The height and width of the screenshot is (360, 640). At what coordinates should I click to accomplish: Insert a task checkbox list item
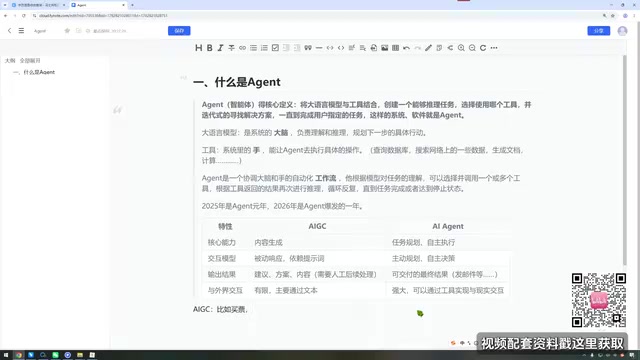click(275, 48)
